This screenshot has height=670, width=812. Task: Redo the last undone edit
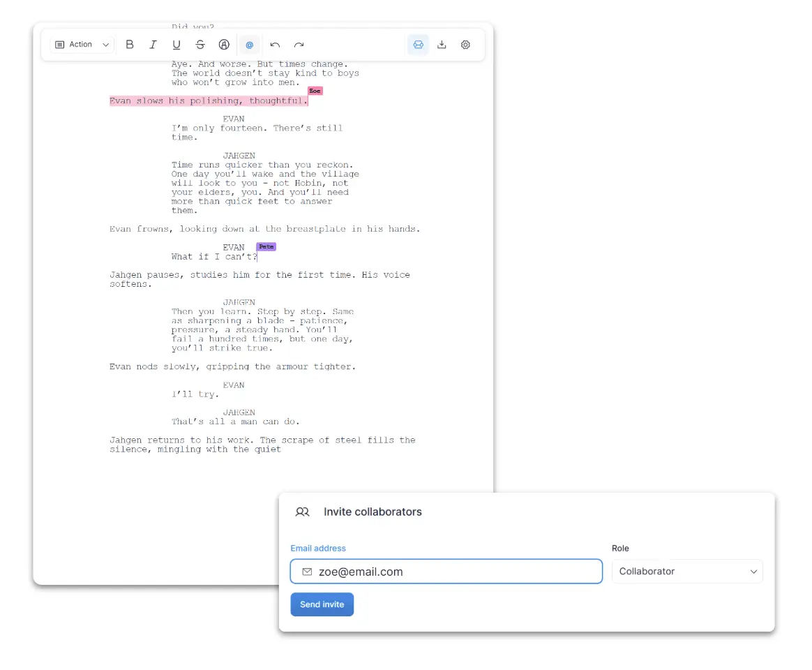pyautogui.click(x=299, y=45)
